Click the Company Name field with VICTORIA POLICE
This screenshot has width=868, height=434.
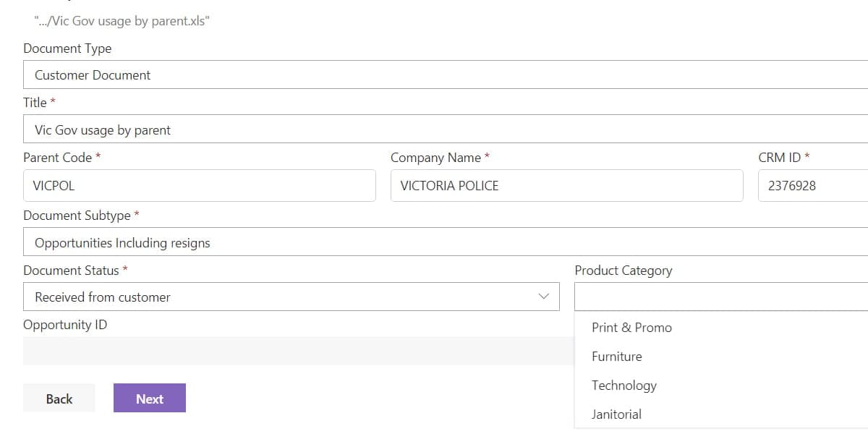[x=566, y=186]
